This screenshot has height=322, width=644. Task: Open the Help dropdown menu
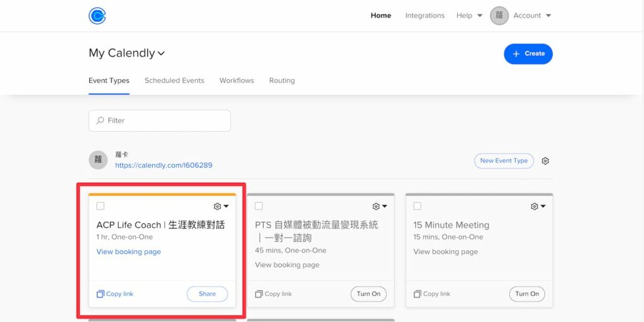tap(469, 16)
